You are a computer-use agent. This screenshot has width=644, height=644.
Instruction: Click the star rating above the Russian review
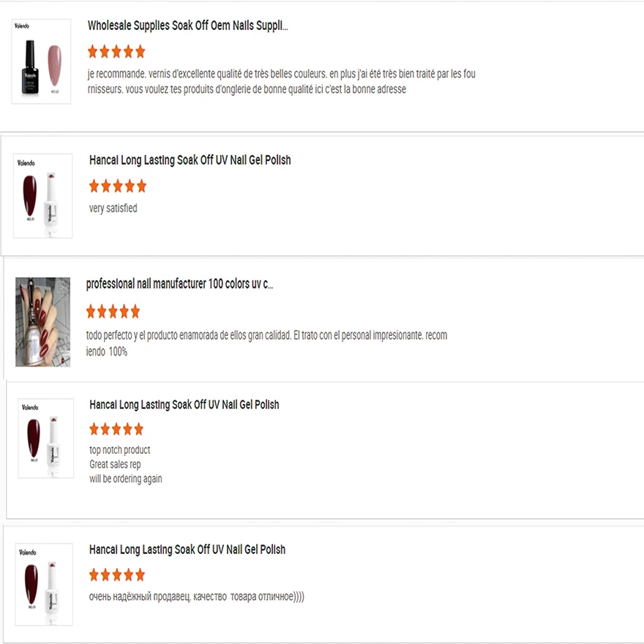point(117,574)
